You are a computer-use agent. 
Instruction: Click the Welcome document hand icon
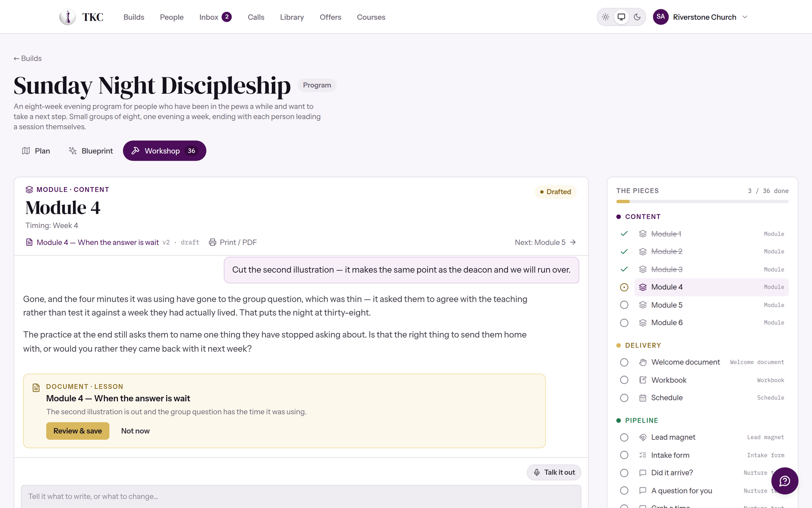tap(643, 362)
